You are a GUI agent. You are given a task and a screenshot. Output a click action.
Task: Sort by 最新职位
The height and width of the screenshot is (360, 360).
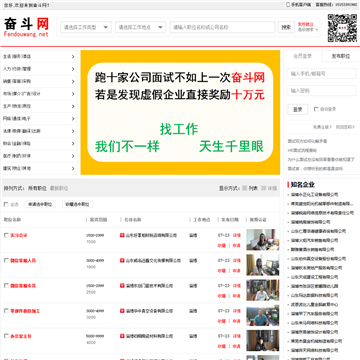59,188
